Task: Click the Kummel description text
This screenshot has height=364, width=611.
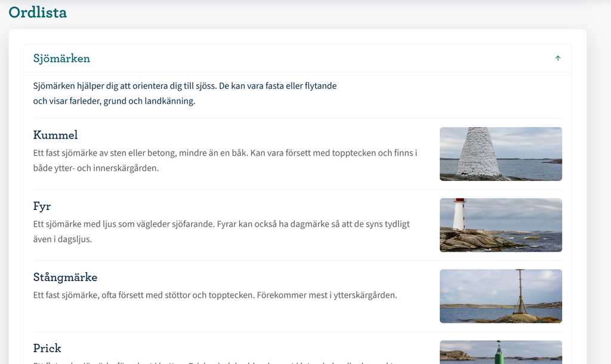Action: click(x=225, y=161)
